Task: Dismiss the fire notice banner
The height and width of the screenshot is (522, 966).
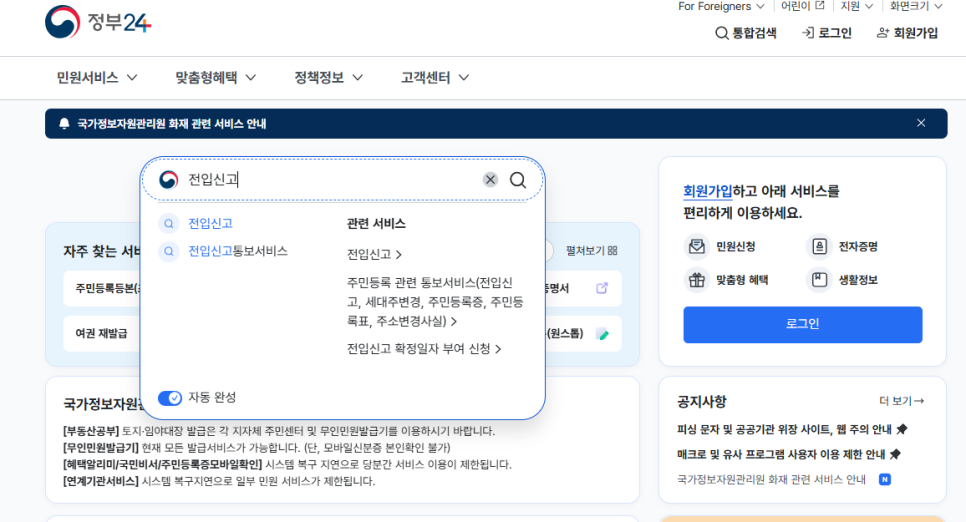Action: (x=921, y=123)
